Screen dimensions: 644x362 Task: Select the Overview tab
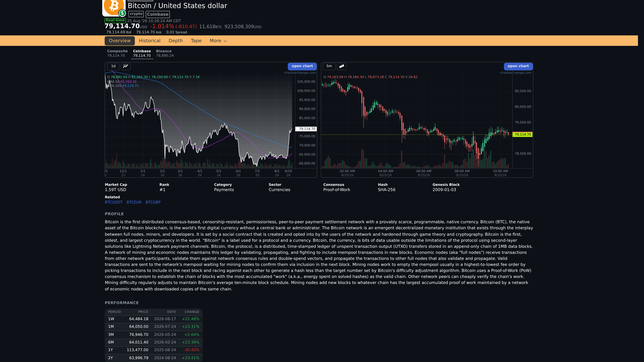click(x=120, y=41)
